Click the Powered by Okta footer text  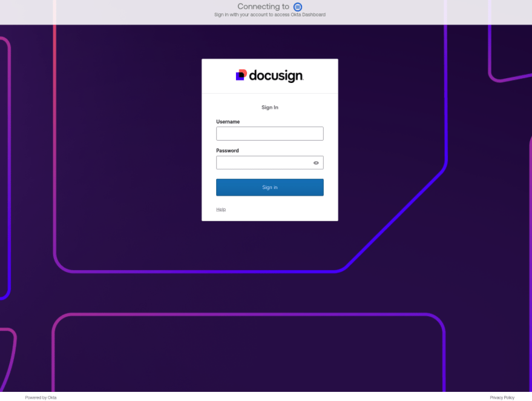pos(41,397)
